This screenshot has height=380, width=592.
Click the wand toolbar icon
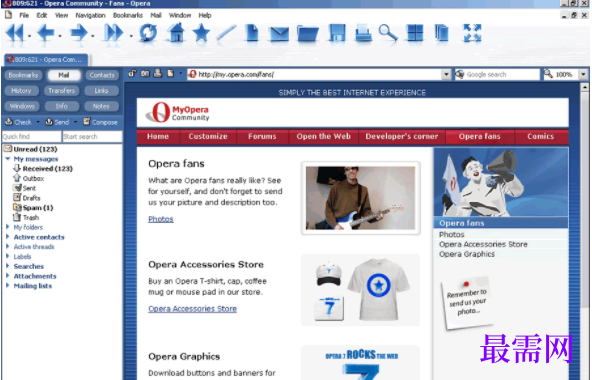226,32
